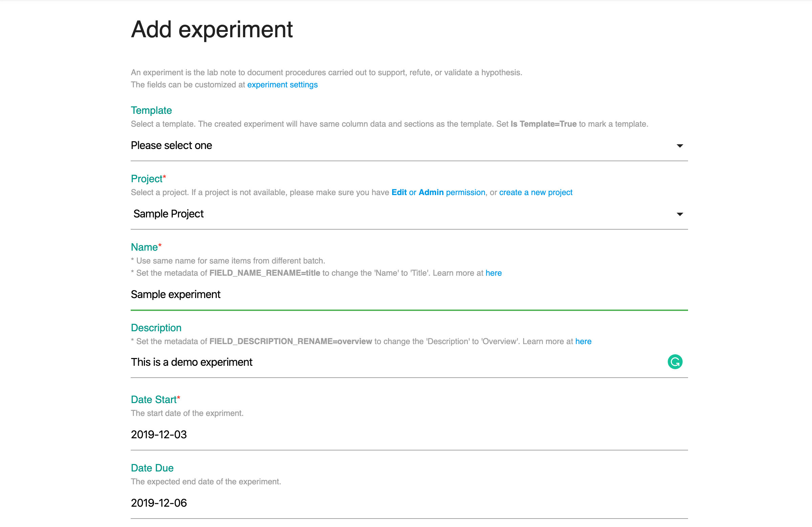Click the Template dropdown arrow
This screenshot has width=812, height=527.
point(680,146)
